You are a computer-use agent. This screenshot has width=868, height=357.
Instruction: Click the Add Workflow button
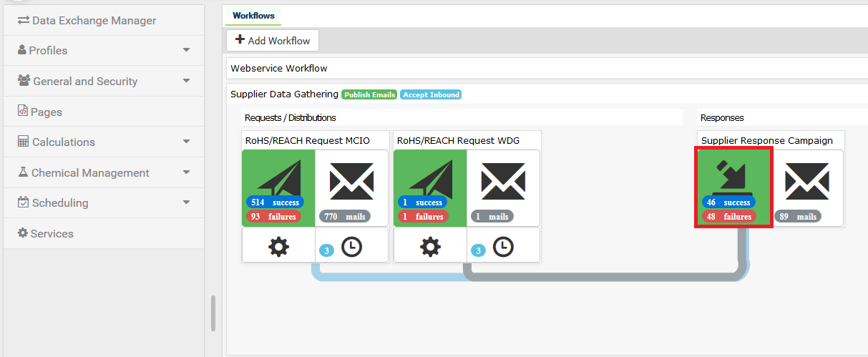tap(273, 41)
